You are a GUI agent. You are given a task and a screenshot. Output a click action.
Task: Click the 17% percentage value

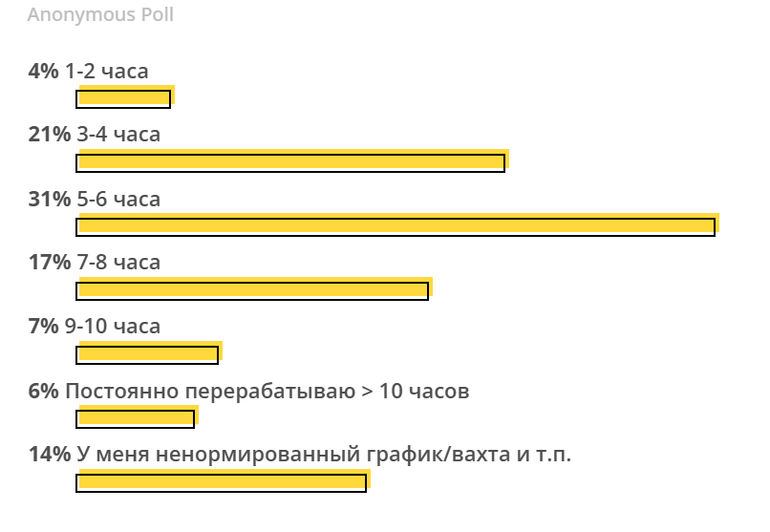point(50,263)
